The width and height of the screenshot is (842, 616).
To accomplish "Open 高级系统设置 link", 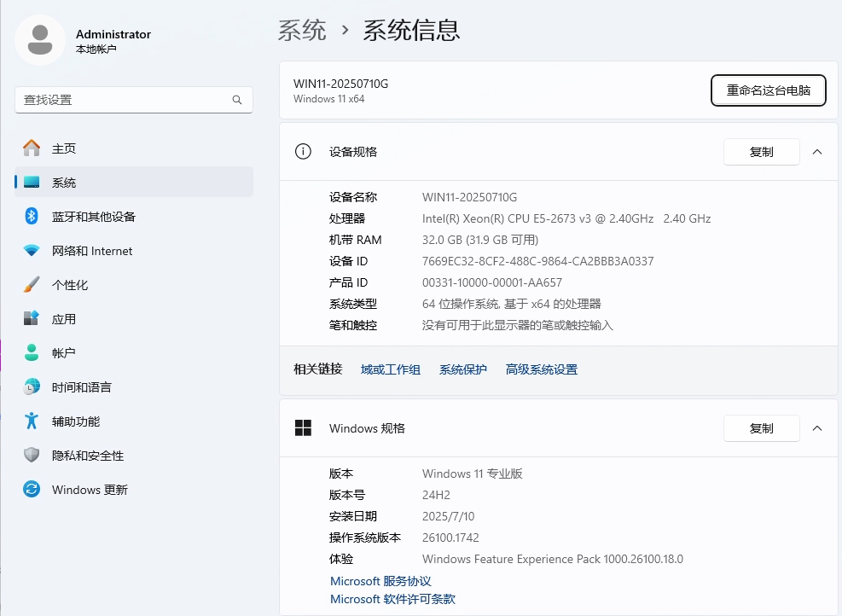I will pos(541,369).
